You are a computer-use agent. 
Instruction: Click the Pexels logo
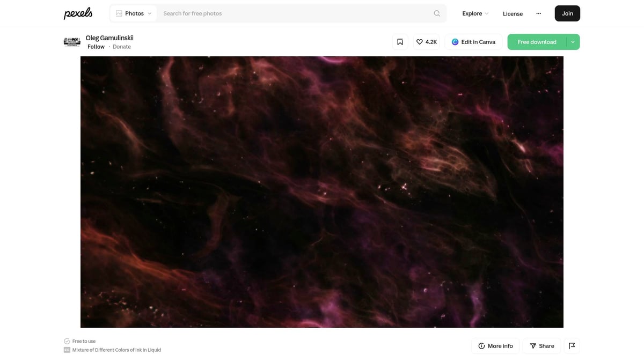click(77, 13)
